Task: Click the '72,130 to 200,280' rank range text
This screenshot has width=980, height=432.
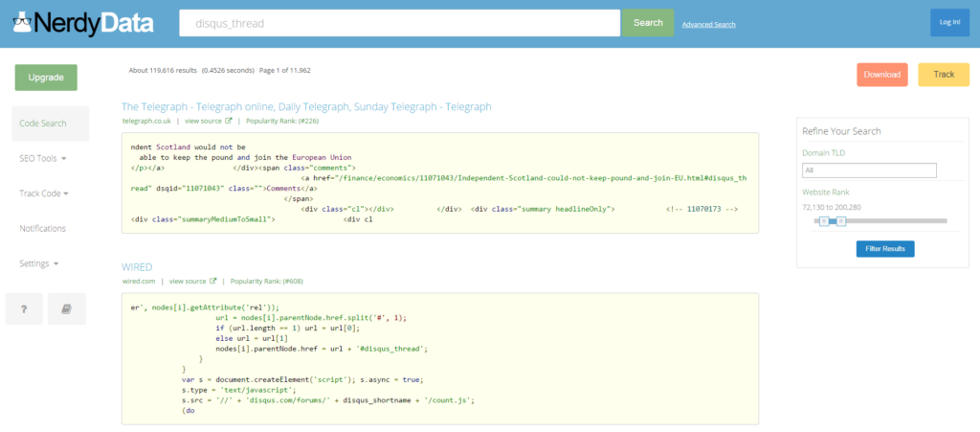Action: tap(834, 207)
